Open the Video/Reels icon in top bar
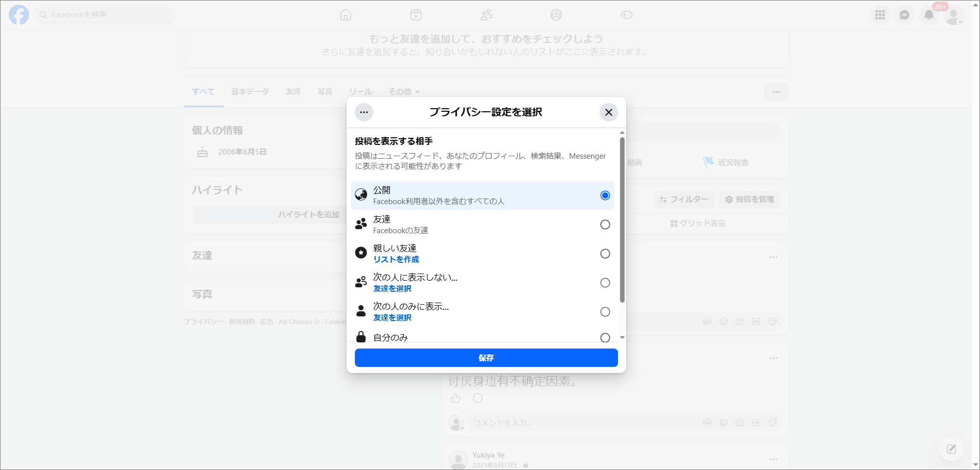Image resolution: width=980 pixels, height=470 pixels. (x=416, y=15)
